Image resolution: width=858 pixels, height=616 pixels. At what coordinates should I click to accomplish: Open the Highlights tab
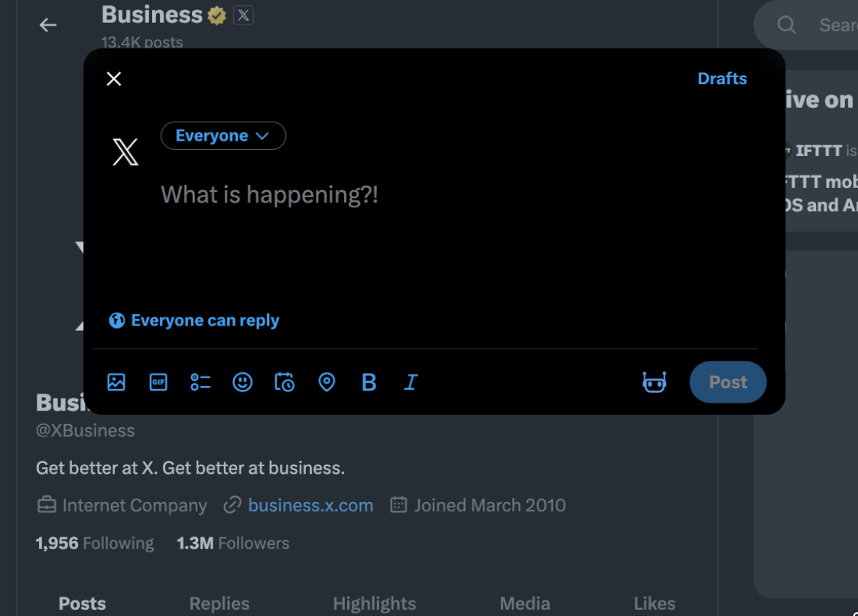pos(374,604)
